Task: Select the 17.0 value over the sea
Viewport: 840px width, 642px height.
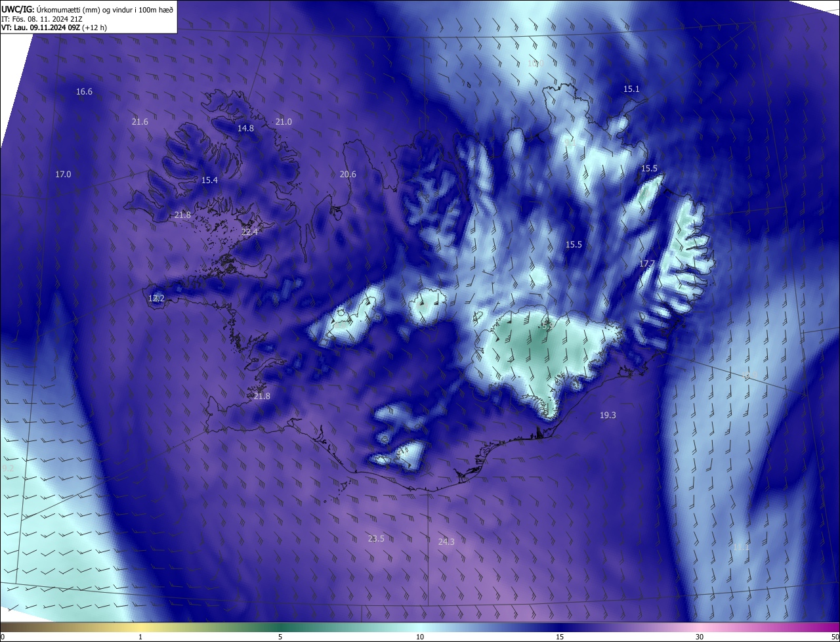Action: (63, 175)
